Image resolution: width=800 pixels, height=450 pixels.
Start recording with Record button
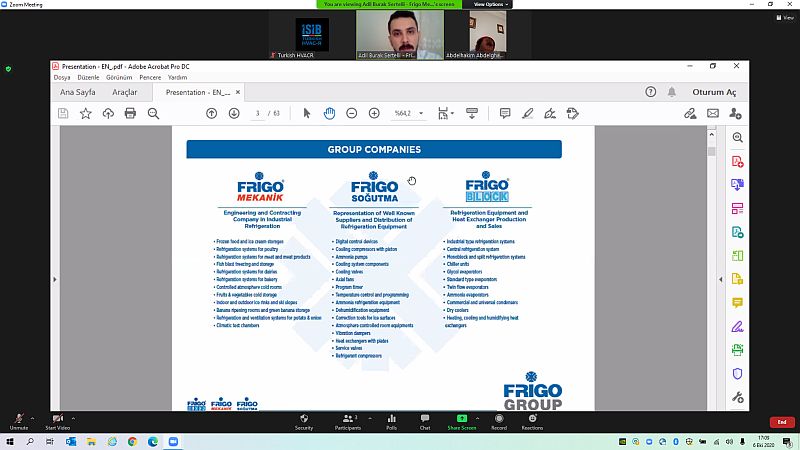coord(499,421)
